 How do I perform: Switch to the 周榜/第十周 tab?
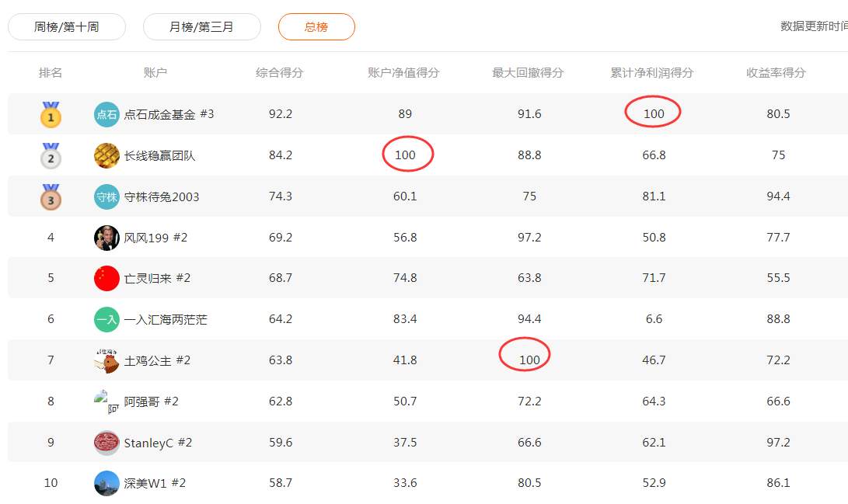coord(67,27)
